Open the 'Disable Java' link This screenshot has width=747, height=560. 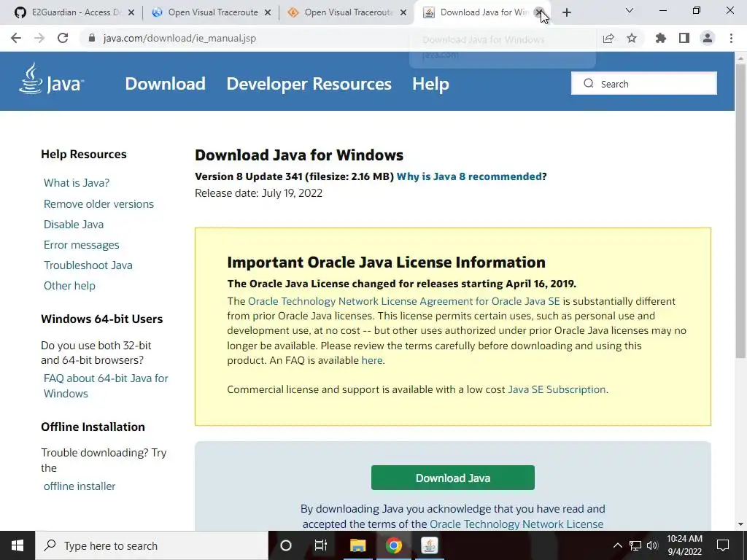click(x=74, y=225)
